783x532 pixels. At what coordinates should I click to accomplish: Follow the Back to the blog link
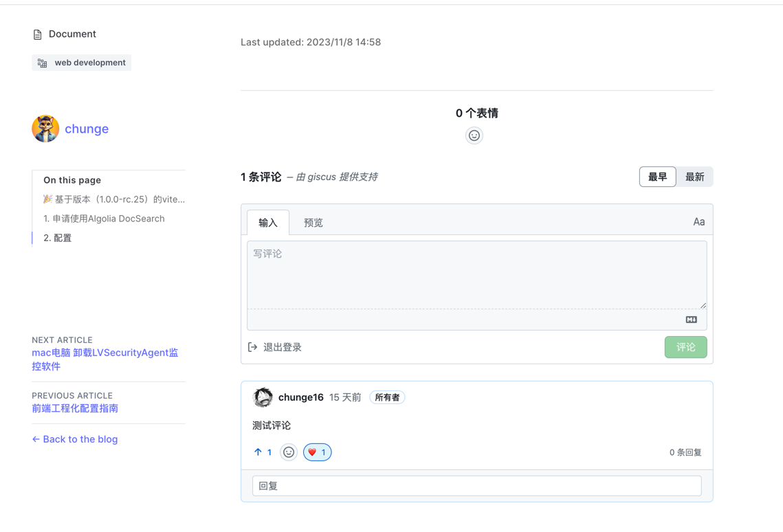pyautogui.click(x=74, y=439)
